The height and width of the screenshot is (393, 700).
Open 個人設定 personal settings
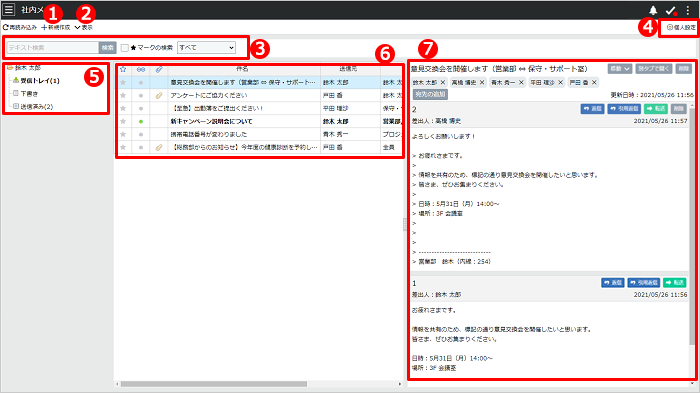681,27
